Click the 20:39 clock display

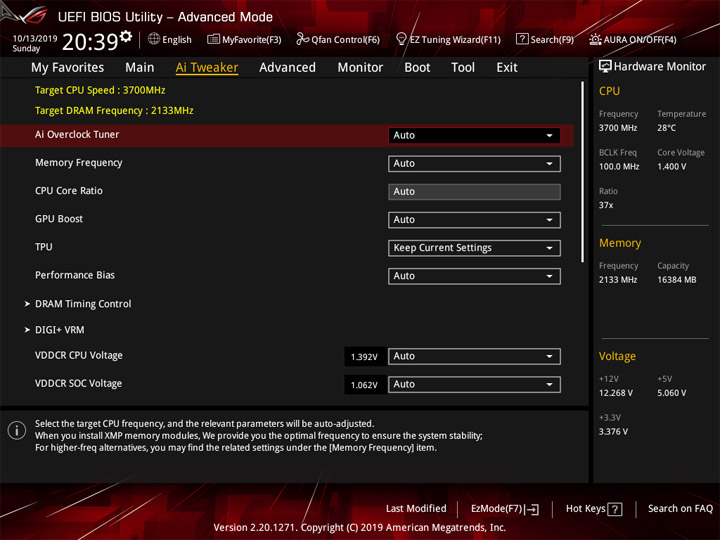pos(90,42)
